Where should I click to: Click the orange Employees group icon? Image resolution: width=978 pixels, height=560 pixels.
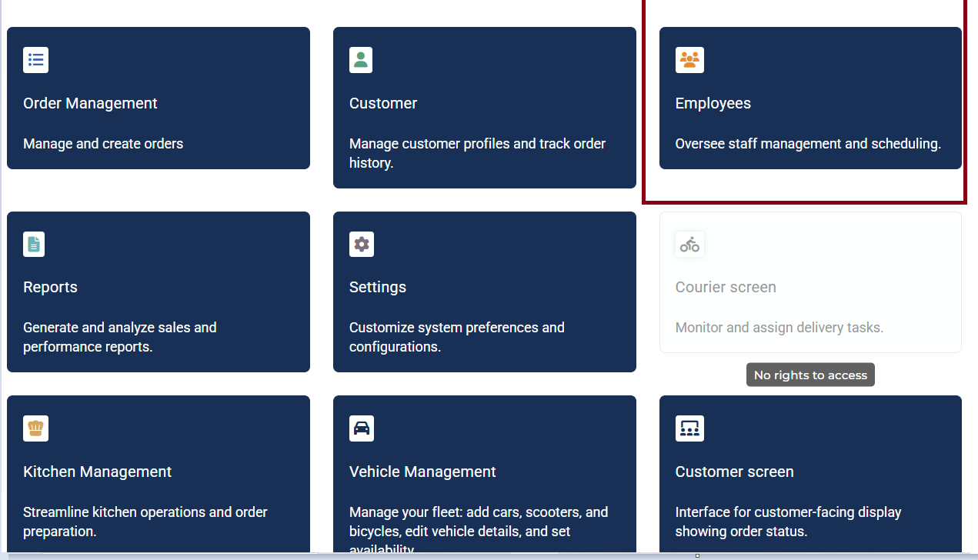click(689, 60)
